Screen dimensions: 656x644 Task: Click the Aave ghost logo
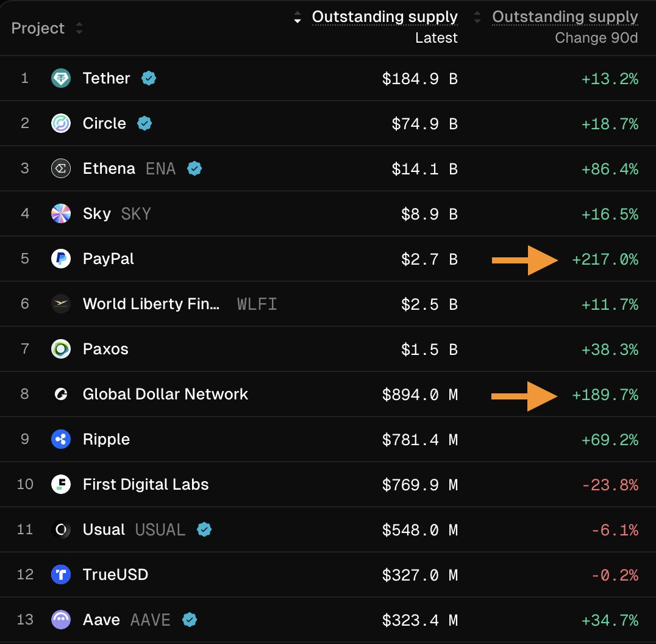(x=61, y=620)
